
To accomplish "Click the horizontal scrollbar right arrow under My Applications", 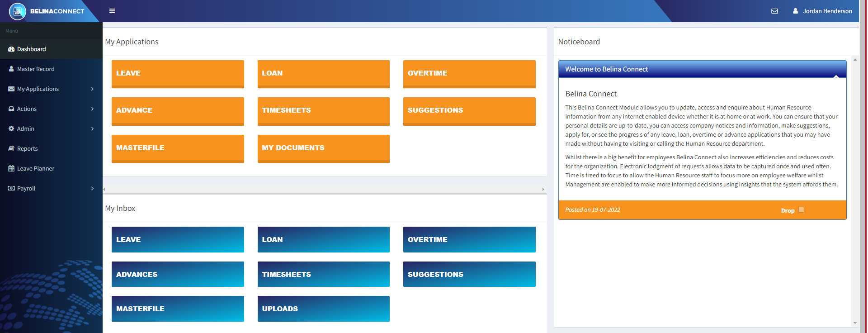I will click(543, 189).
